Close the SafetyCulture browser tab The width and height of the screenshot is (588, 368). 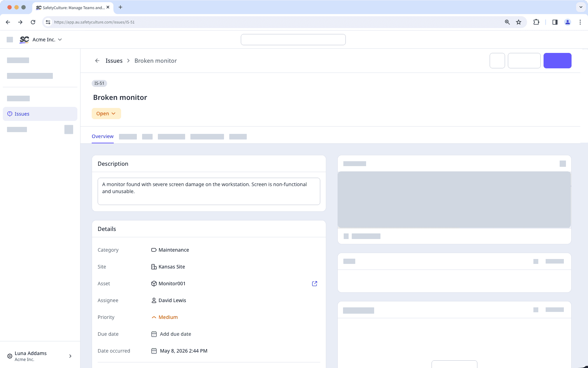click(108, 7)
